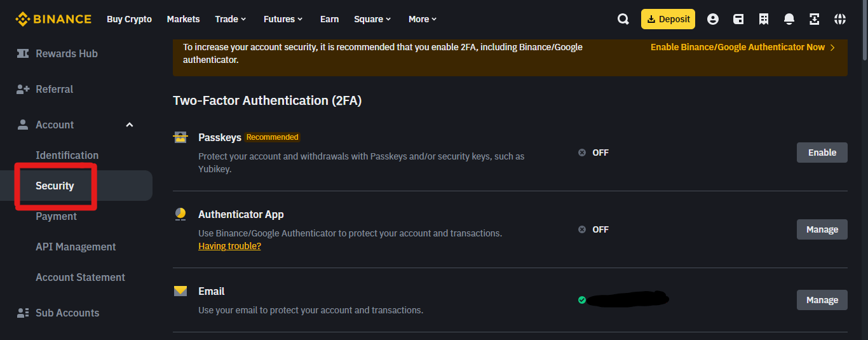Click the Authenticator App icon

tap(180, 214)
